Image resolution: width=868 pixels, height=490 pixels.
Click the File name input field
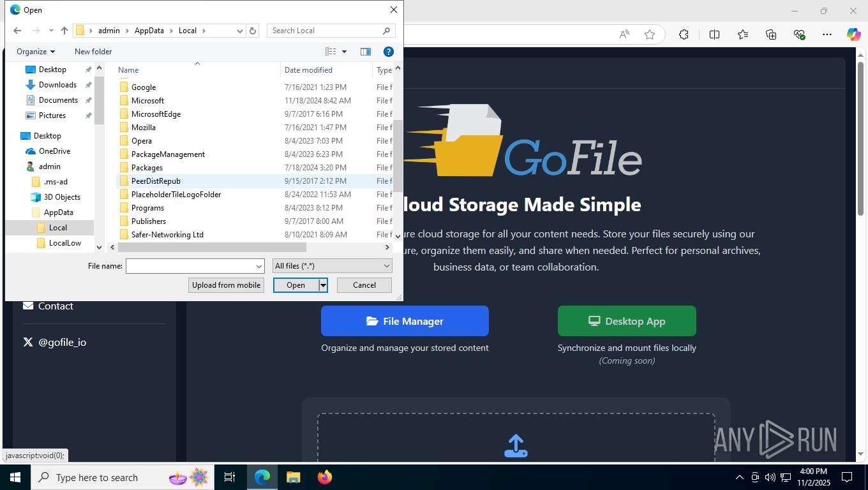click(x=190, y=266)
